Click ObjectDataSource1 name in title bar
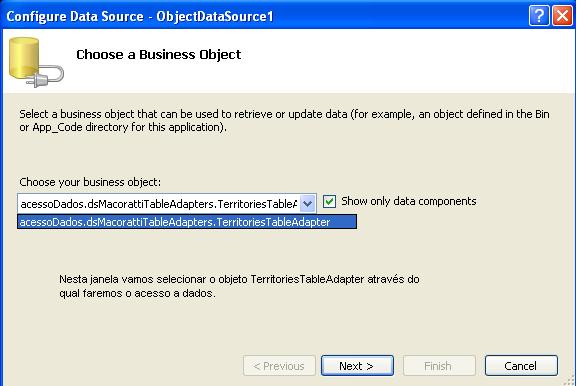This screenshot has width=578, height=386. tap(215, 17)
